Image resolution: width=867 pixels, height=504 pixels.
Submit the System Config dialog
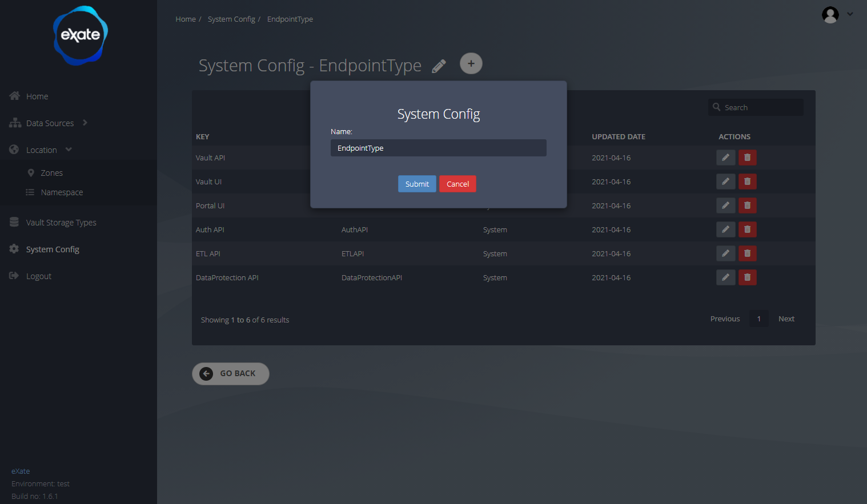[x=417, y=184]
